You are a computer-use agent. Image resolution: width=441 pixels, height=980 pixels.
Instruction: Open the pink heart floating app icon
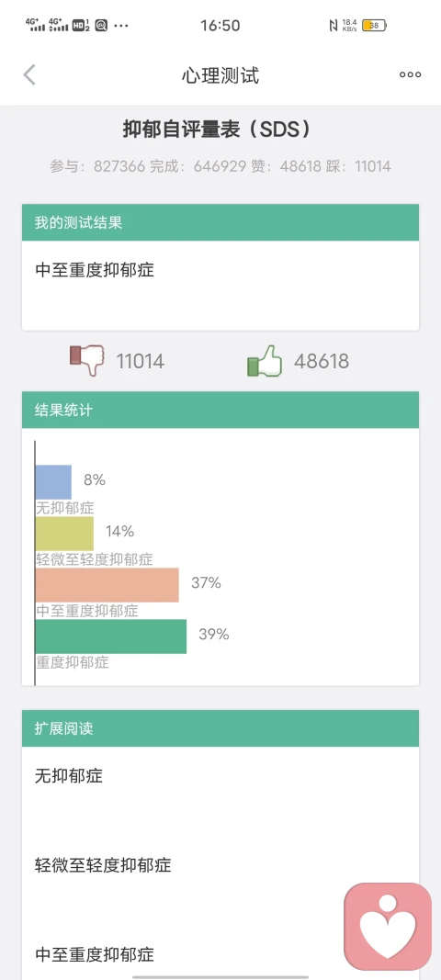click(388, 926)
